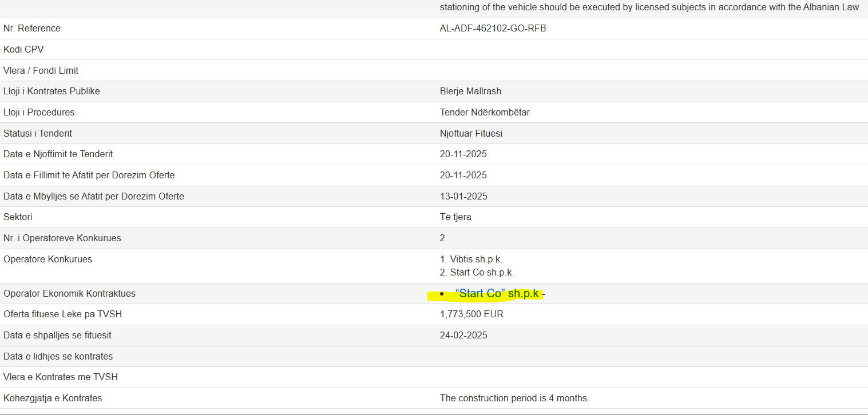The height and width of the screenshot is (415, 868).
Task: Click the "Blerje Mallrash" contract type value
Action: [470, 91]
